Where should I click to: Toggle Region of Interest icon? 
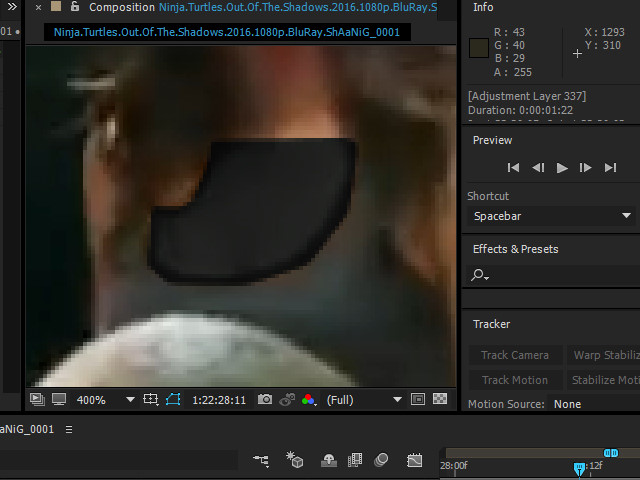(x=418, y=399)
